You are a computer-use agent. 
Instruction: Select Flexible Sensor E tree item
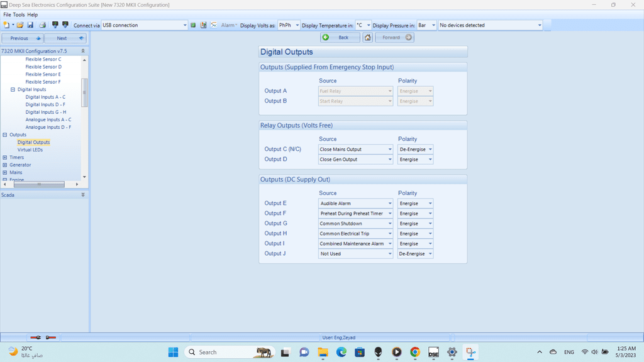pos(43,74)
